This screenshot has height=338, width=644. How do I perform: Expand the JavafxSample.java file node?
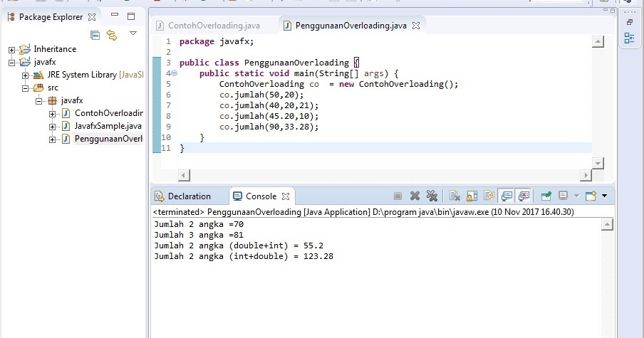52,127
